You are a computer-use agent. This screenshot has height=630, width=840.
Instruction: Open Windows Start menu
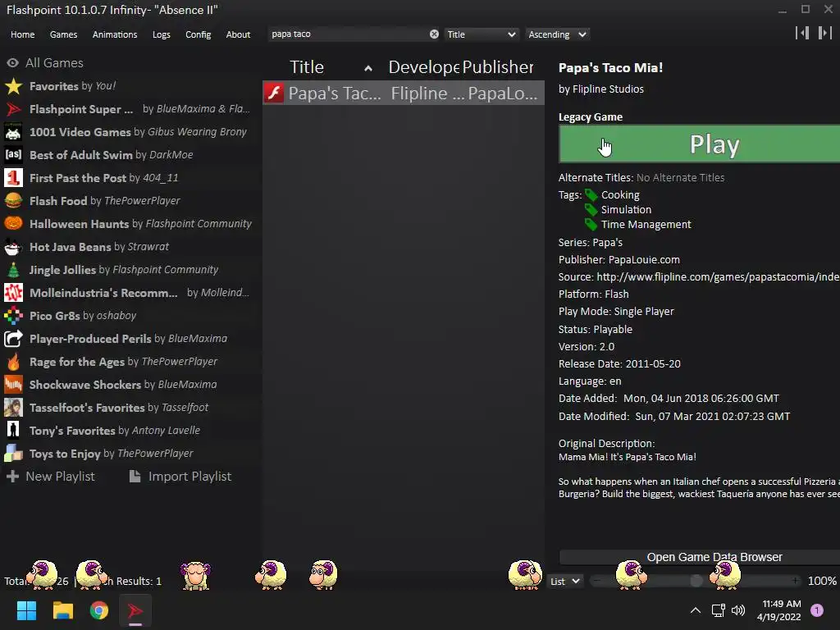coord(26,610)
